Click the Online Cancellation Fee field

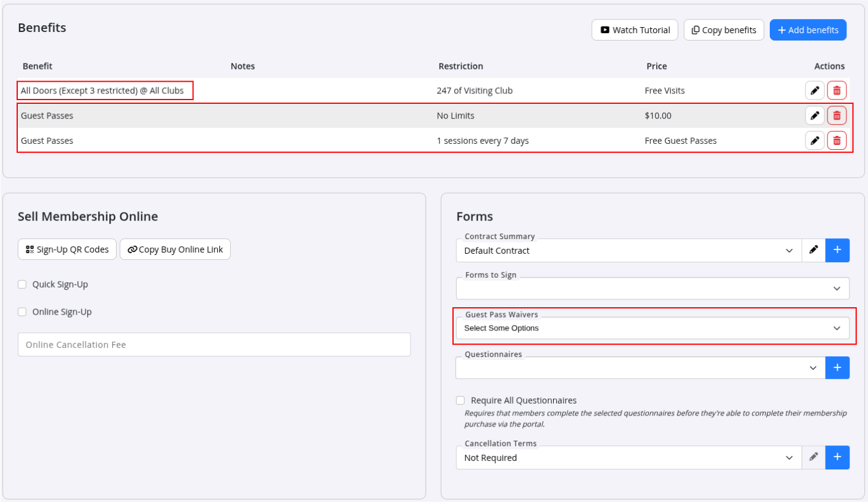coord(214,345)
